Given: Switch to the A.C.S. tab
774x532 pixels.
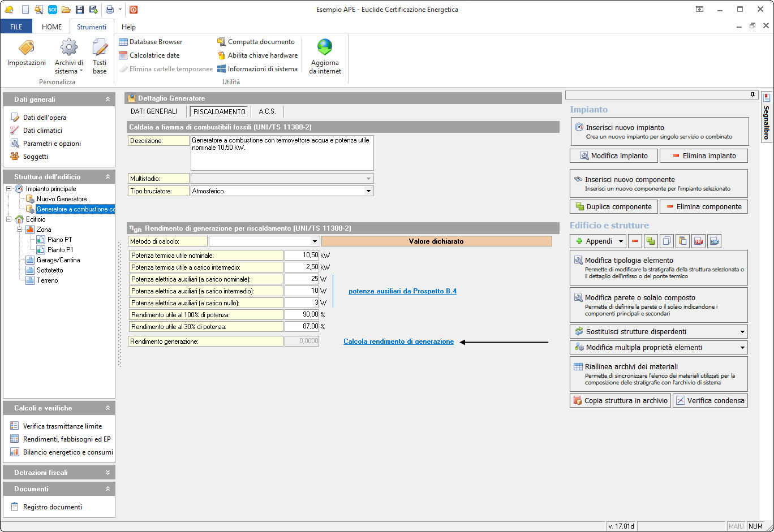Looking at the screenshot, I should (267, 111).
